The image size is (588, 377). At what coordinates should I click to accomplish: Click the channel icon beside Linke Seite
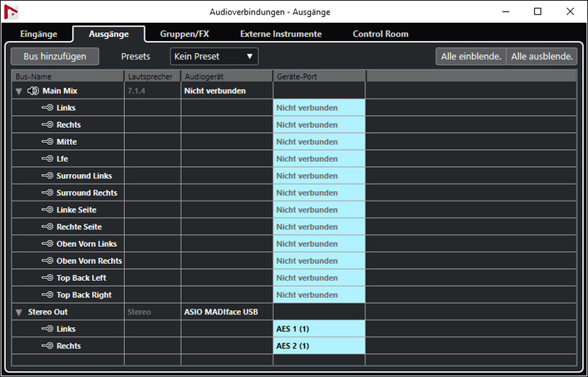coord(47,210)
